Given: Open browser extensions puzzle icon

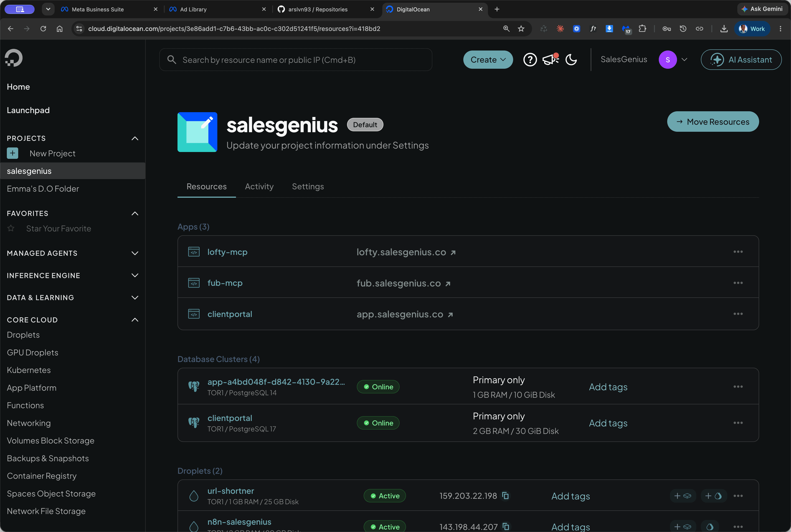Looking at the screenshot, I should click(642, 29).
